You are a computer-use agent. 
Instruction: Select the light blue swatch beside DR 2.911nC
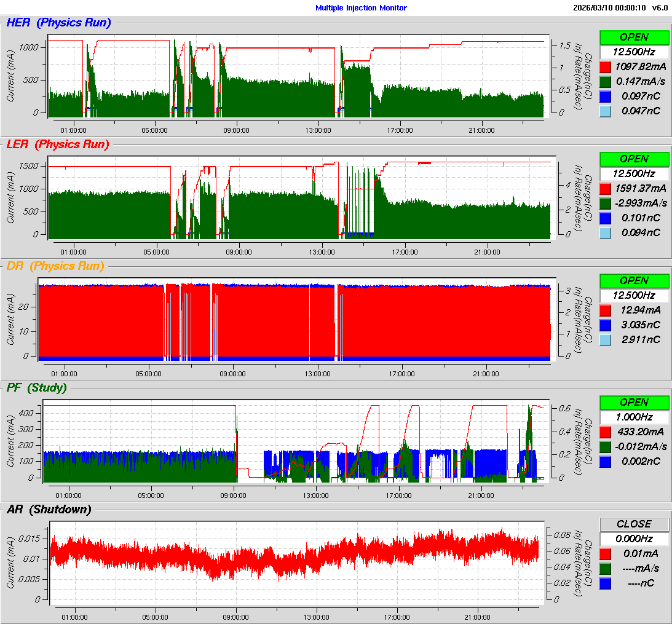click(x=605, y=339)
